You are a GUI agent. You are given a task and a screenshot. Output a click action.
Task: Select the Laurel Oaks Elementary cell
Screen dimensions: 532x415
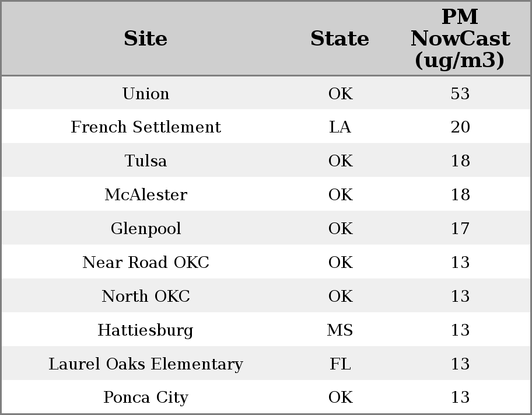(146, 364)
